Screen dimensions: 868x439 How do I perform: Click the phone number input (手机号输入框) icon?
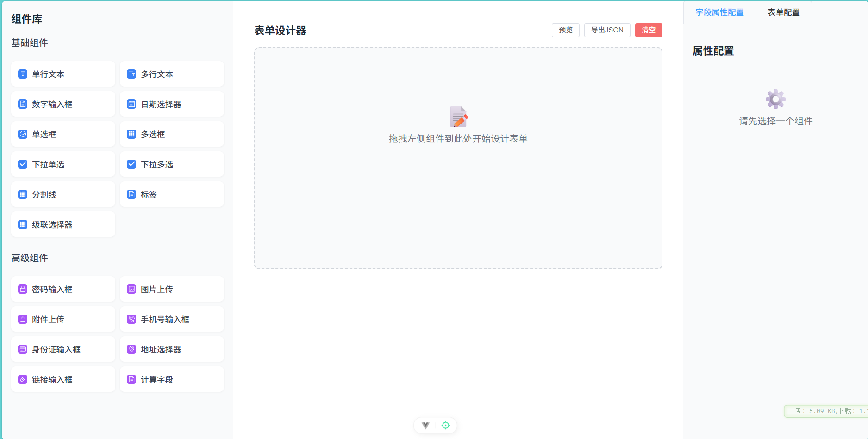[131, 319]
